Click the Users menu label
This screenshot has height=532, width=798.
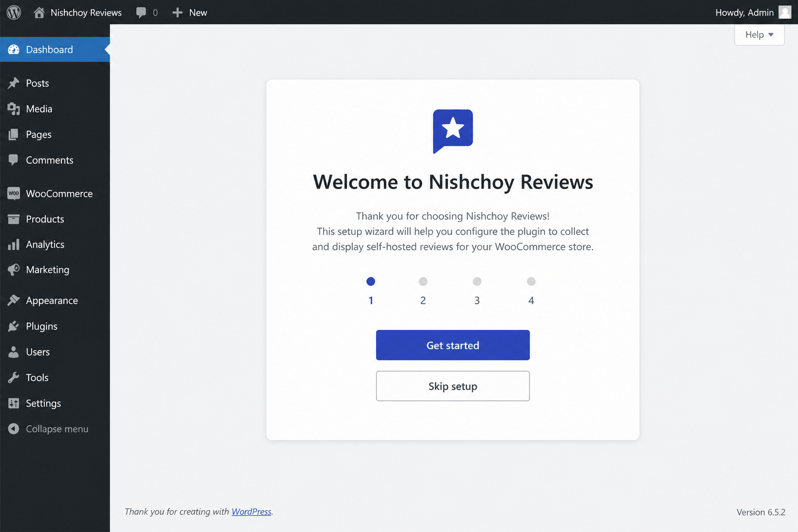[38, 352]
